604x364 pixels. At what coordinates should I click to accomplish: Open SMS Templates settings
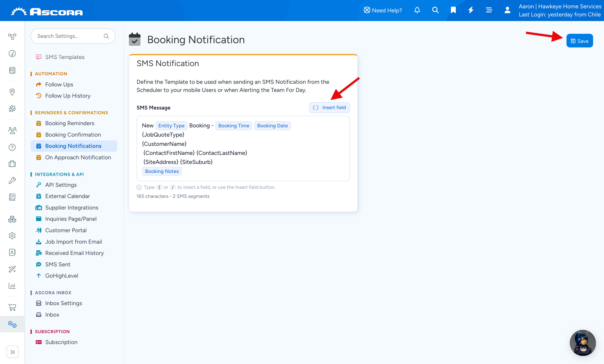pyautogui.click(x=65, y=57)
